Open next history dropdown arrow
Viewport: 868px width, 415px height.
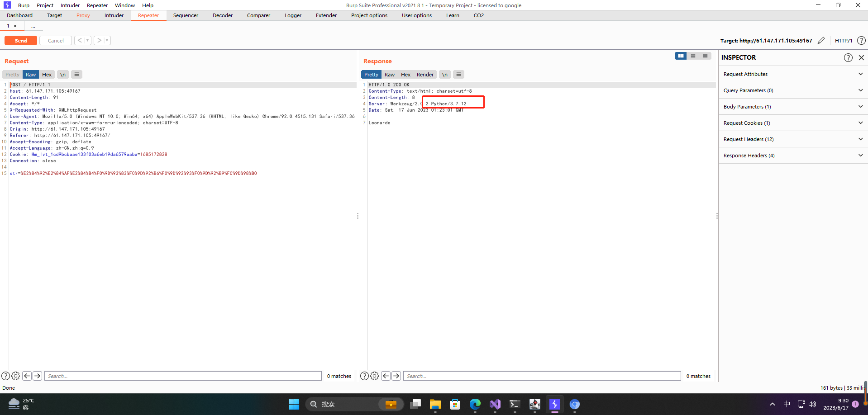click(108, 41)
